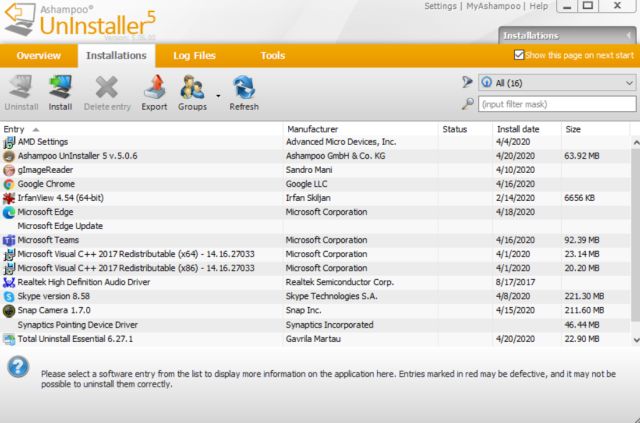The image size is (640, 423).
Task: Sort by the Install date column
Action: [516, 129]
